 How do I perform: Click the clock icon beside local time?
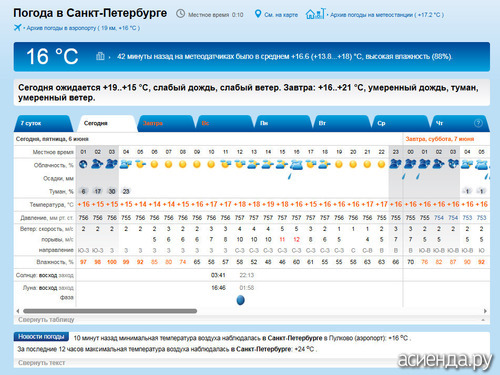click(x=180, y=14)
